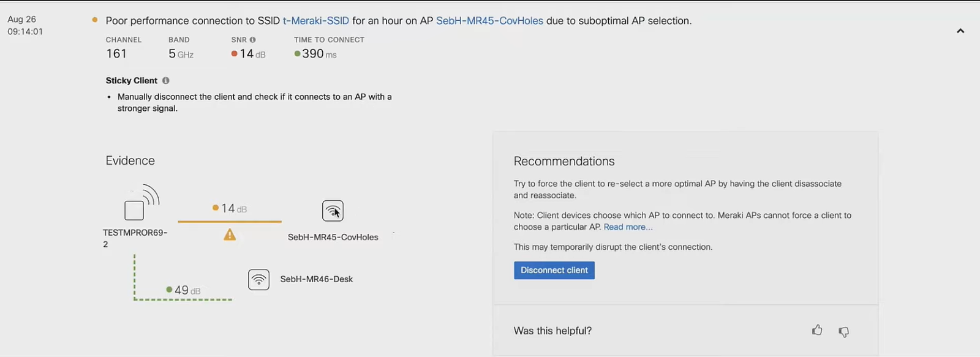The image size is (980, 357).
Task: Click the orange warning triangle icon
Action: click(230, 235)
